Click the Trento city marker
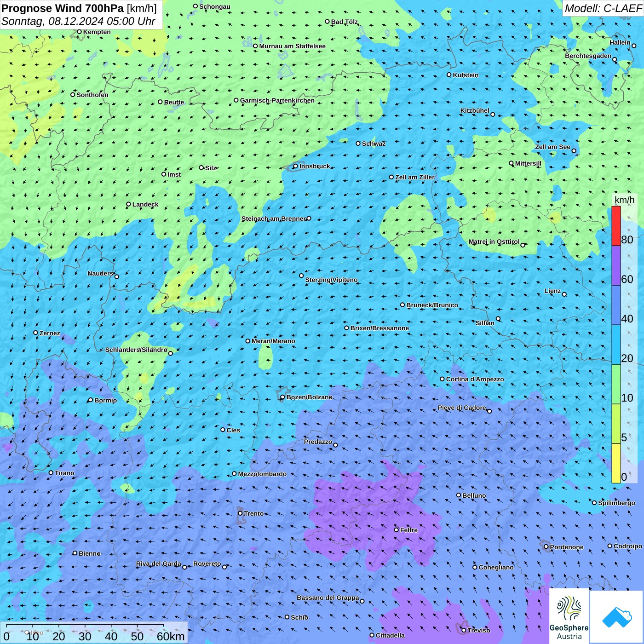The image size is (644, 644). tap(240, 513)
